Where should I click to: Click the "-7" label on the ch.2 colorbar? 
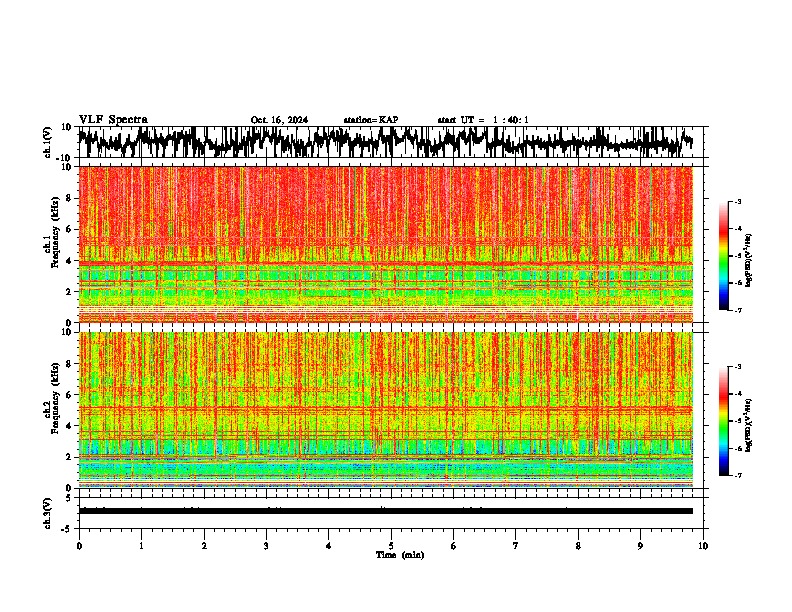coord(737,475)
